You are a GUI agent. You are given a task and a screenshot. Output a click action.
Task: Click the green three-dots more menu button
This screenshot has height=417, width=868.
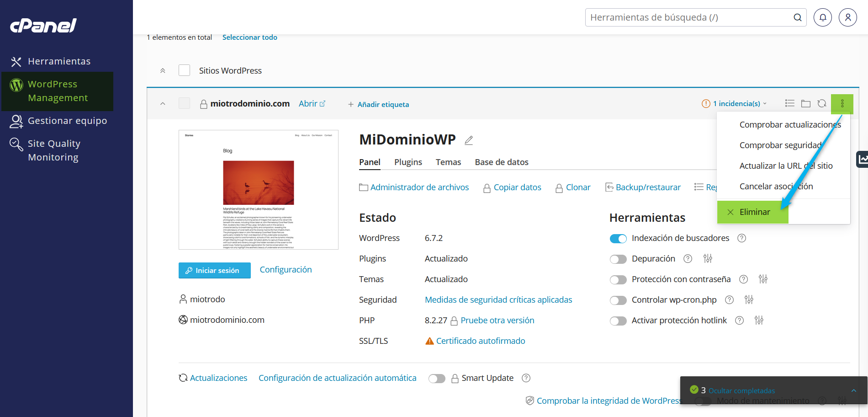(x=842, y=104)
